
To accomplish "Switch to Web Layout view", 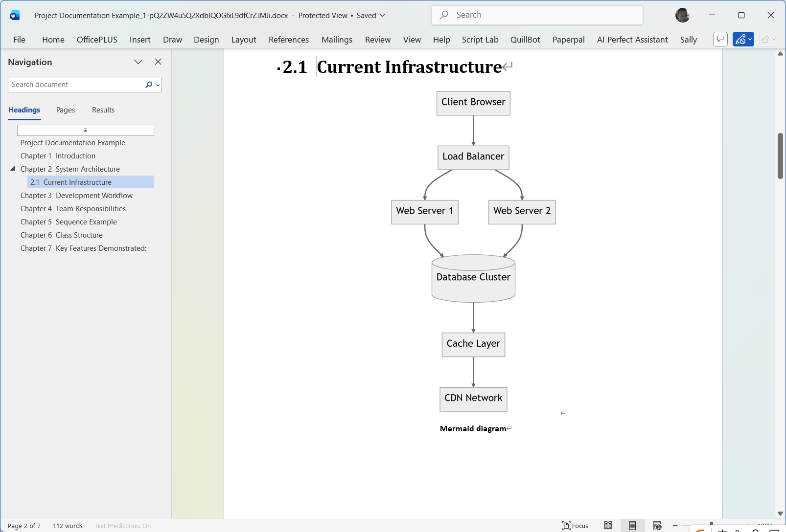I will [x=657, y=526].
